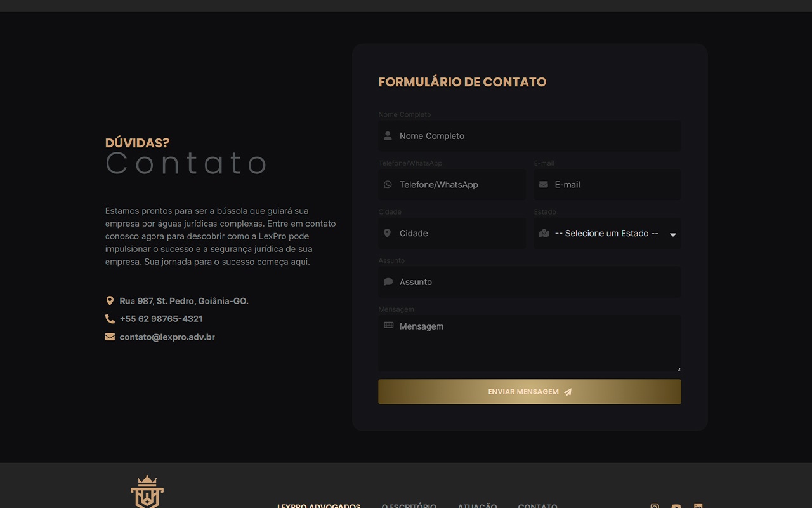
Task: Click the paper plane send icon
Action: coord(568,392)
